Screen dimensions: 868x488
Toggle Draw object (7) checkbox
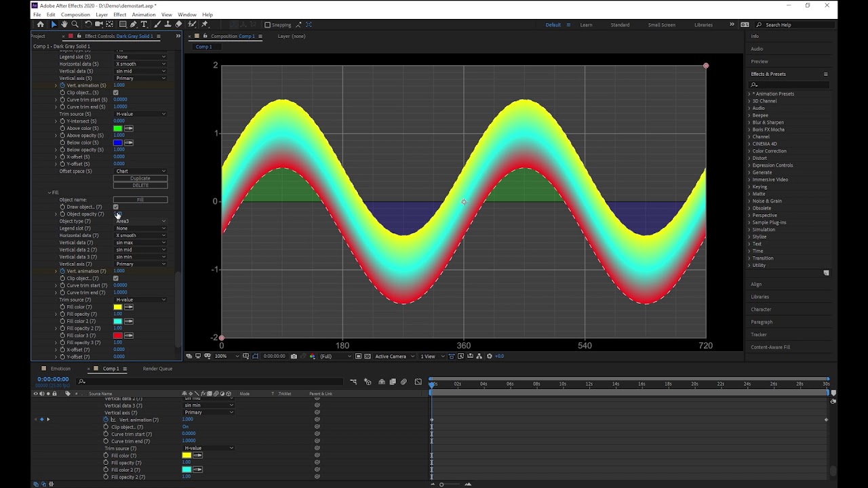pos(116,207)
